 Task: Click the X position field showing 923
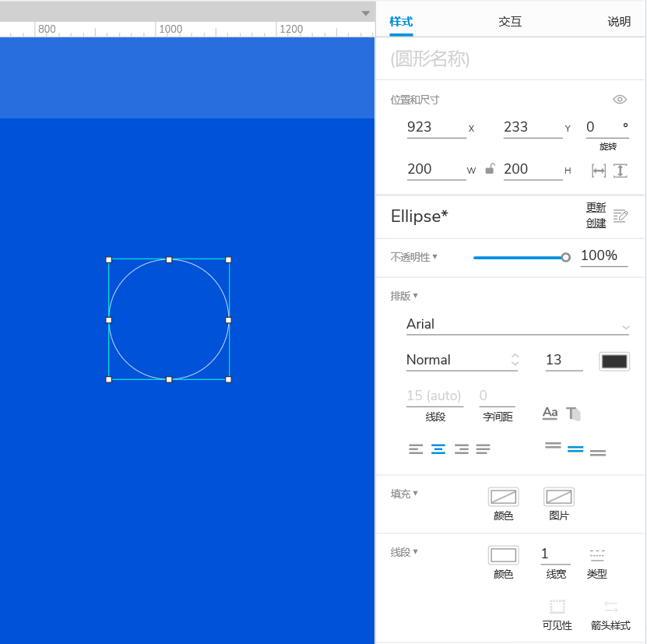click(436, 127)
